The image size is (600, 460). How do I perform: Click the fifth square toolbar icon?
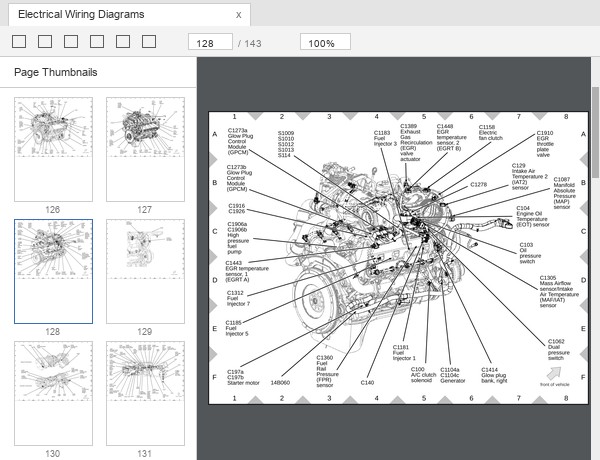coord(123,41)
